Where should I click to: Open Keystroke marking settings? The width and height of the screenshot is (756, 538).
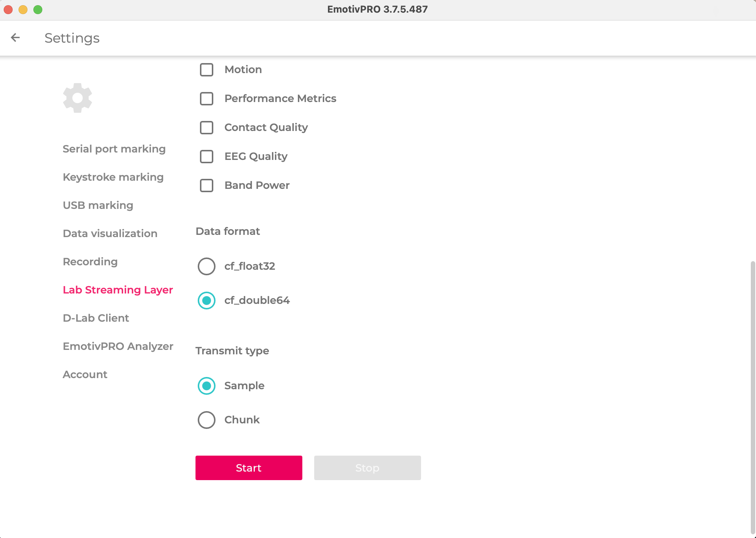[113, 177]
